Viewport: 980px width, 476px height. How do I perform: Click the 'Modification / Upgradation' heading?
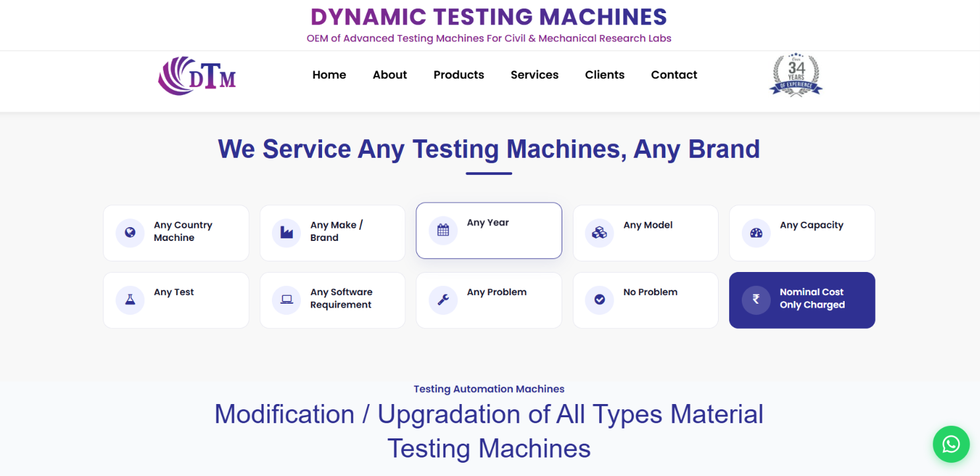[489, 431]
